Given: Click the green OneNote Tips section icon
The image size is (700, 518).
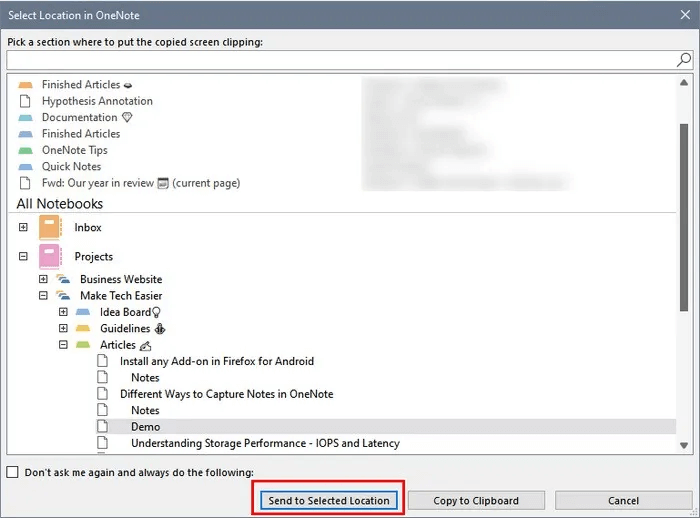Looking at the screenshot, I should click(x=25, y=150).
